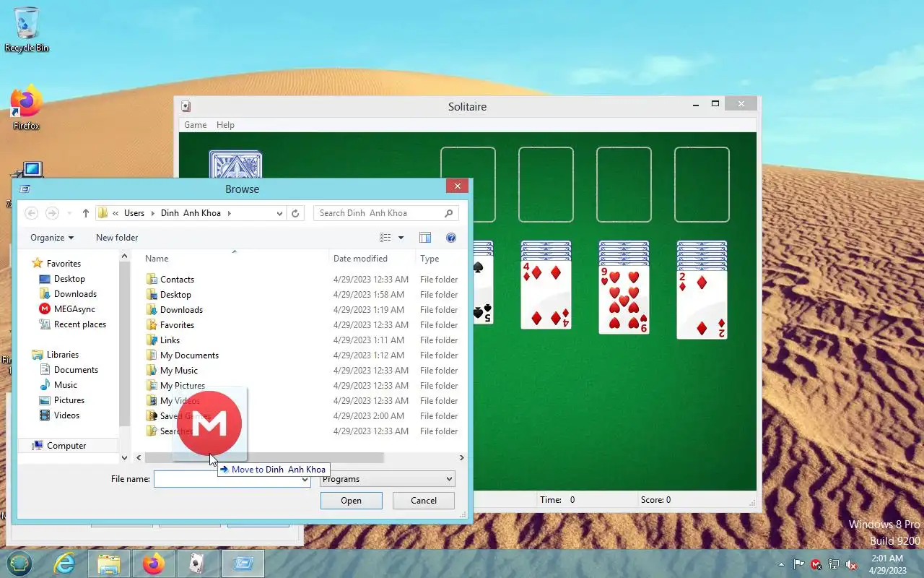Open Browse dialog help

click(451, 238)
